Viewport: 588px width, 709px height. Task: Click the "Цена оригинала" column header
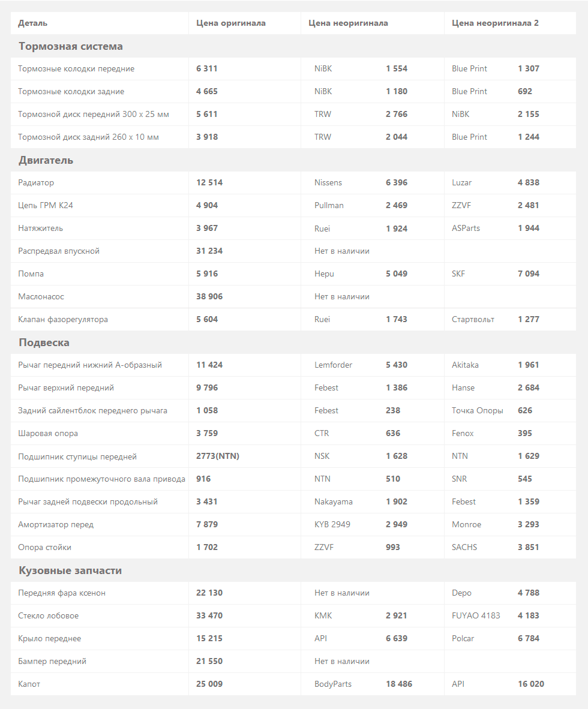point(231,23)
